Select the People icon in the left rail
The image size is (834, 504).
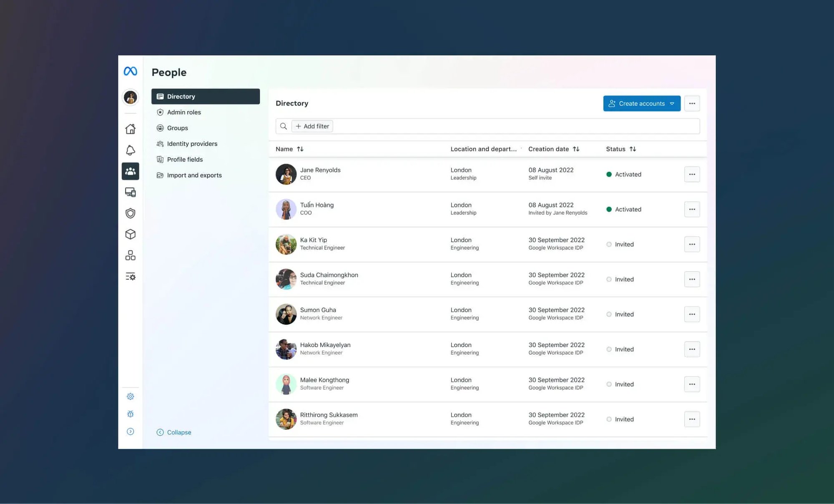(130, 171)
